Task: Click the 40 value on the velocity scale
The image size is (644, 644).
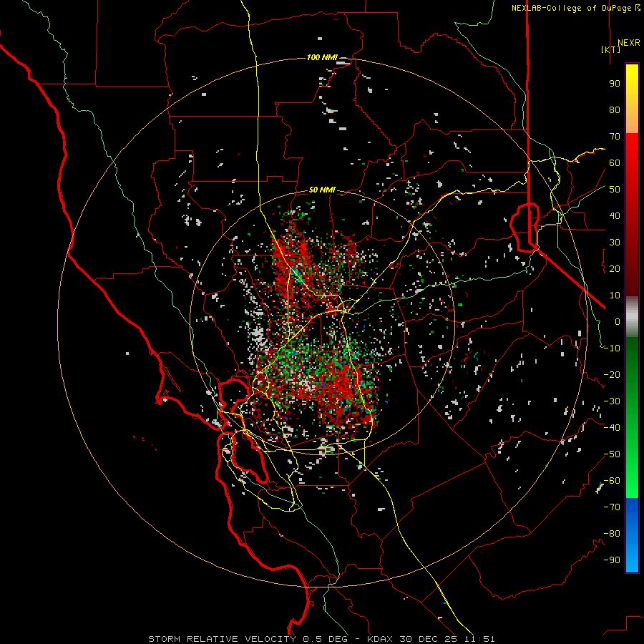Action: tap(615, 215)
